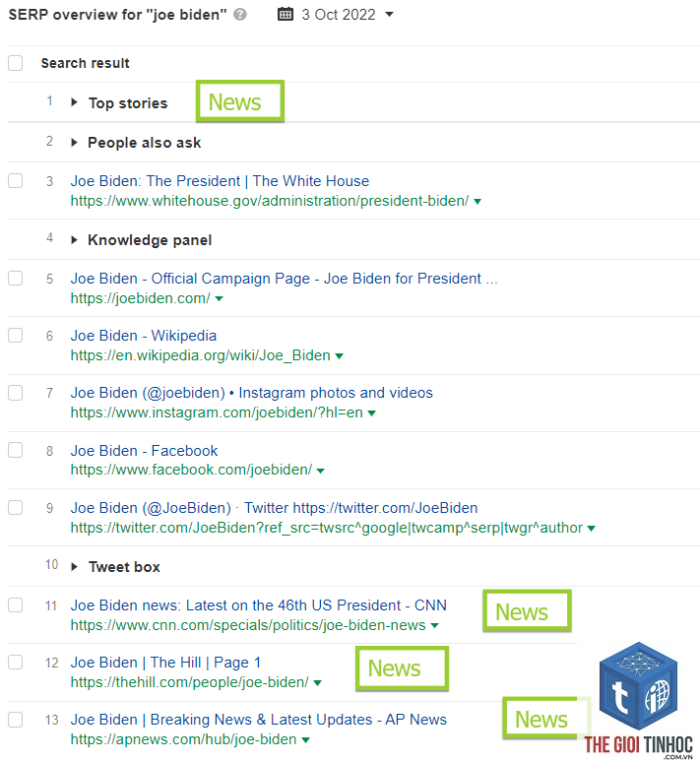Open the cnn.com joe-biden-news URL
Viewport: 700px width, 762px height.
248,625
